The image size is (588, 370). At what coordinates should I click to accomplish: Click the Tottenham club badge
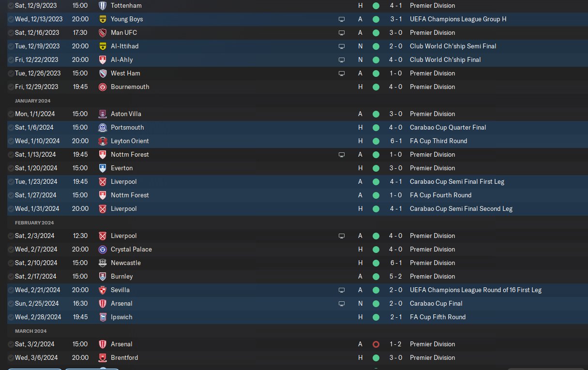pos(102,6)
